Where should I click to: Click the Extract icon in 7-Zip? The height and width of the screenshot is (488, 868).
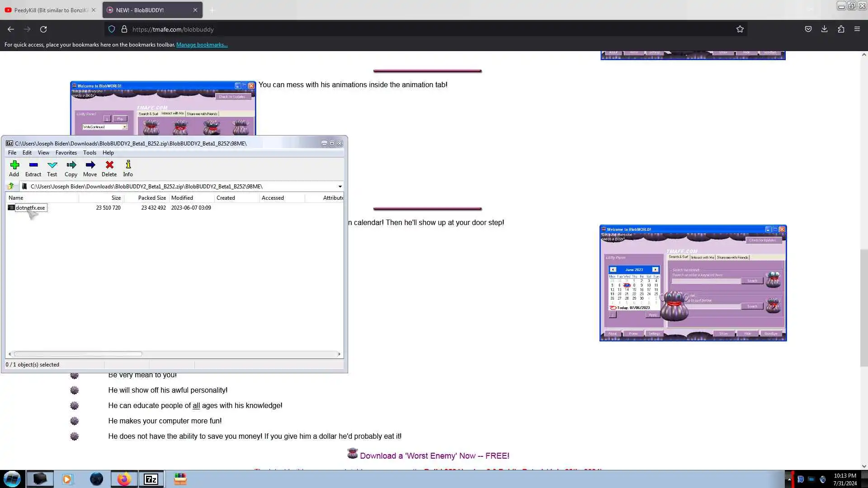coord(33,168)
